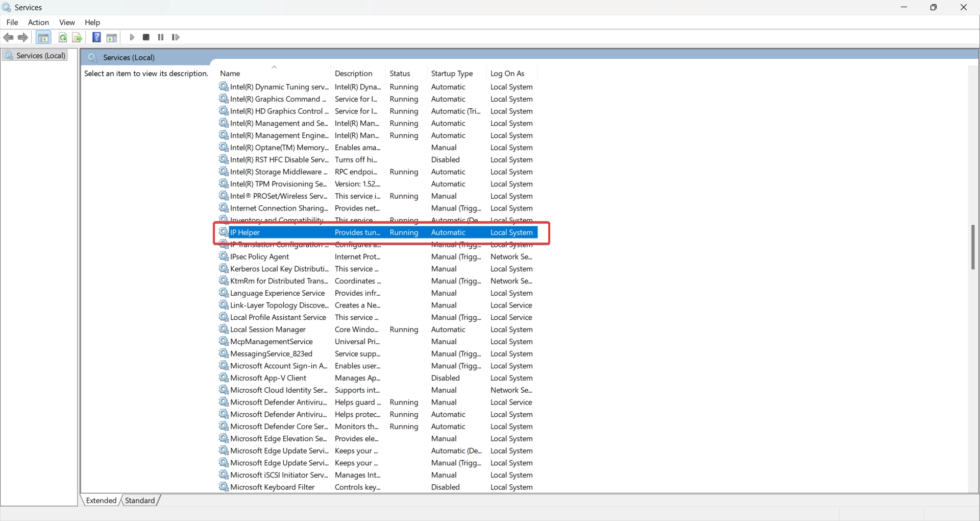
Task: Select Intel(R) TPM Provisioning Service
Action: pos(378,184)
